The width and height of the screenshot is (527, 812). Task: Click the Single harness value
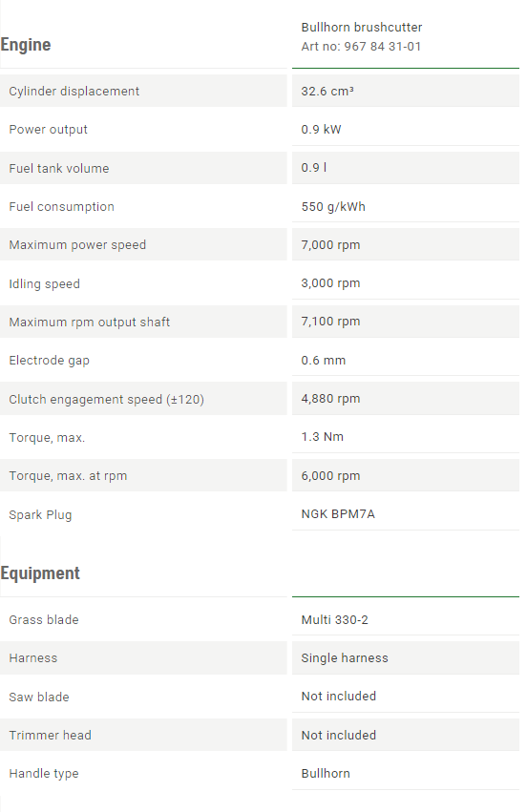(x=345, y=658)
